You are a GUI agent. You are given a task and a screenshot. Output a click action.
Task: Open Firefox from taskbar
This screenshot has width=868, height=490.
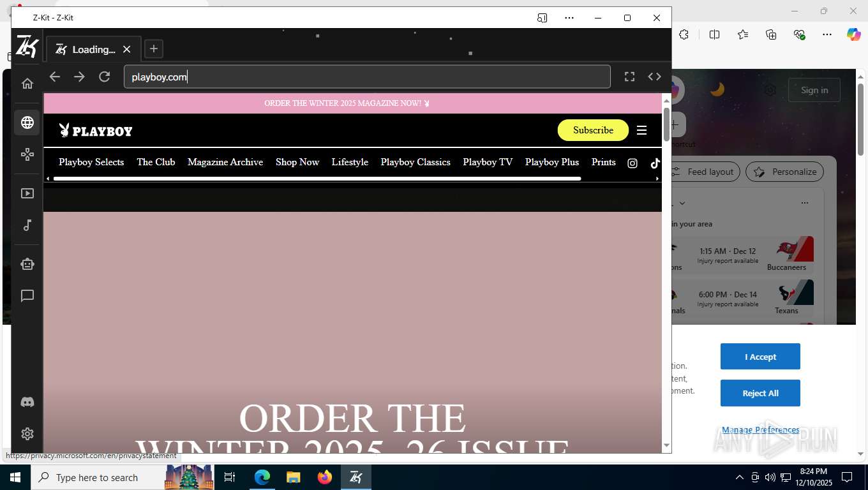325,477
